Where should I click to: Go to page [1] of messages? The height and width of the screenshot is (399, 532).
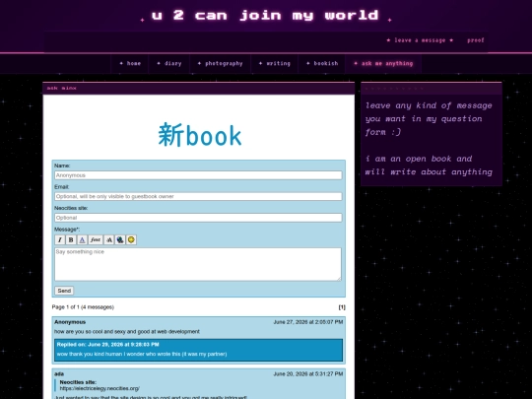(342, 307)
